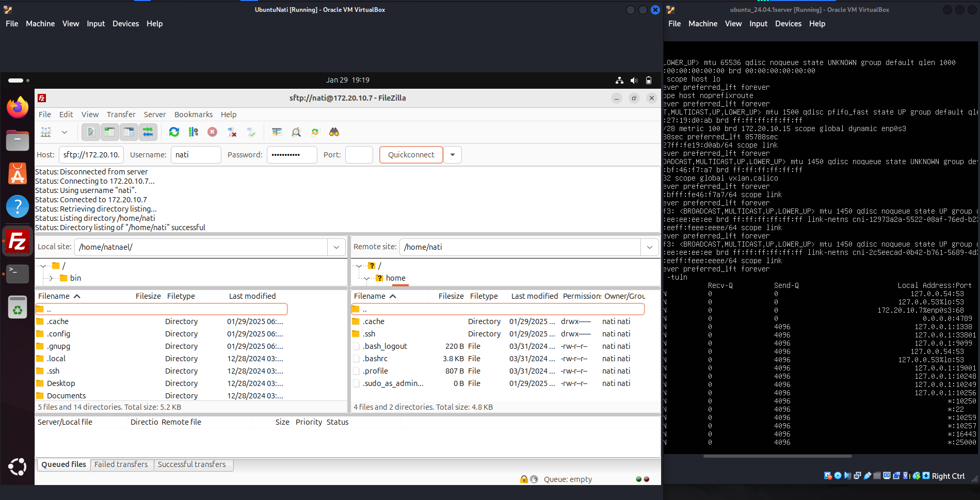Switch to Failed transfers tab
The width and height of the screenshot is (980, 500).
click(x=121, y=464)
